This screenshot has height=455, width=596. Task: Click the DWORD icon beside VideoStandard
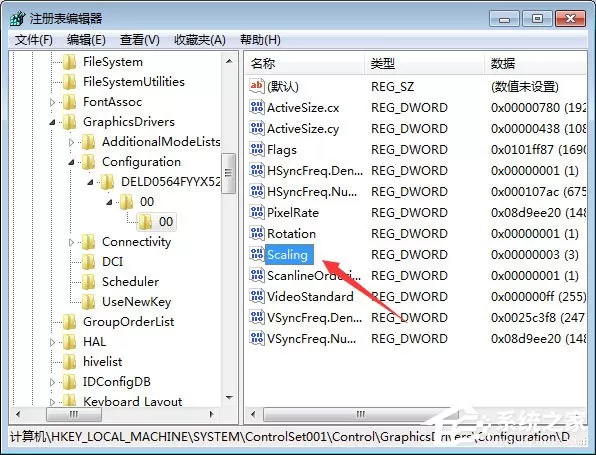click(257, 296)
